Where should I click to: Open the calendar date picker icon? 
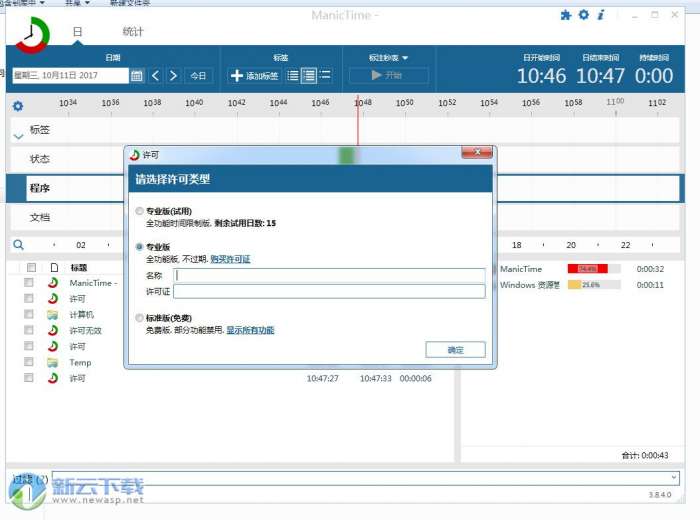pyautogui.click(x=137, y=75)
